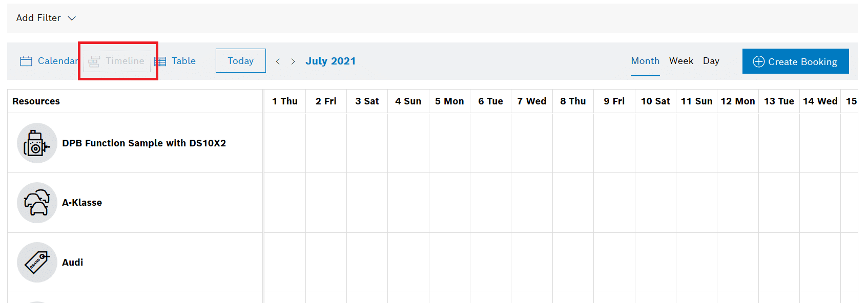Click the A-Klasse cars icon

(x=37, y=203)
